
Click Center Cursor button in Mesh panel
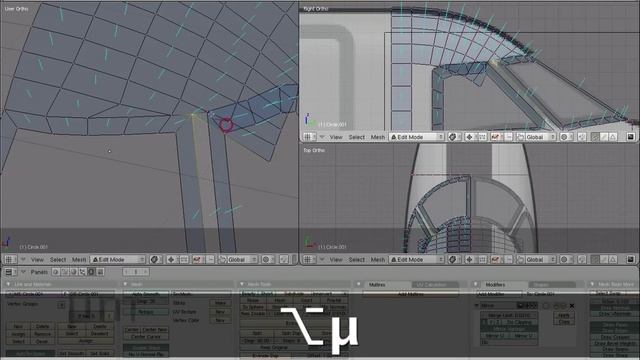tap(146, 337)
